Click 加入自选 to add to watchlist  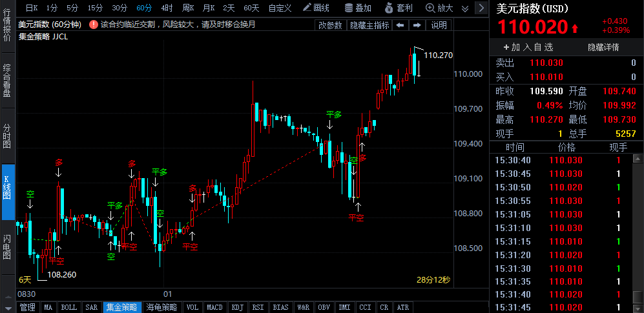528,47
